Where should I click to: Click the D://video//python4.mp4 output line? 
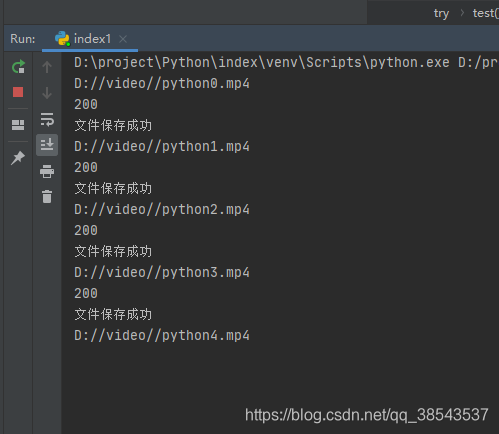coord(162,335)
